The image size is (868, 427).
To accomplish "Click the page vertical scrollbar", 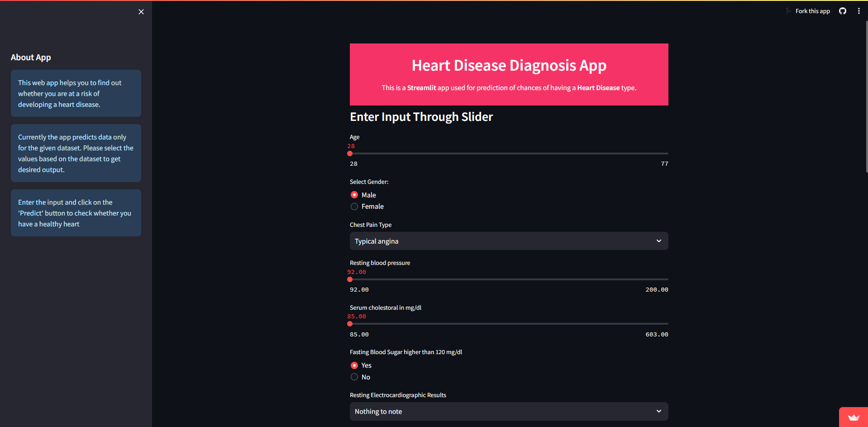I will pyautogui.click(x=866, y=96).
